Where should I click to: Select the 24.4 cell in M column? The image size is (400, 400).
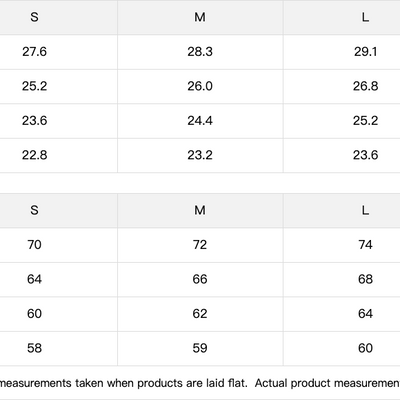[200, 120]
